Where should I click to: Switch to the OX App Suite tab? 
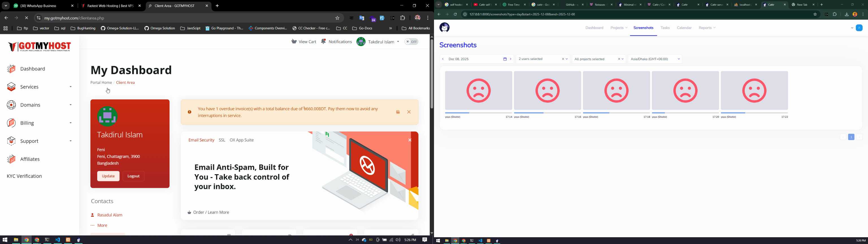pyautogui.click(x=242, y=140)
